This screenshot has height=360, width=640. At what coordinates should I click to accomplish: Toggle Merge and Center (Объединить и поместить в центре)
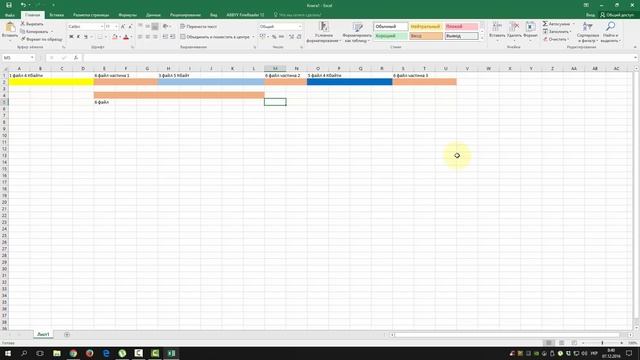pos(215,37)
